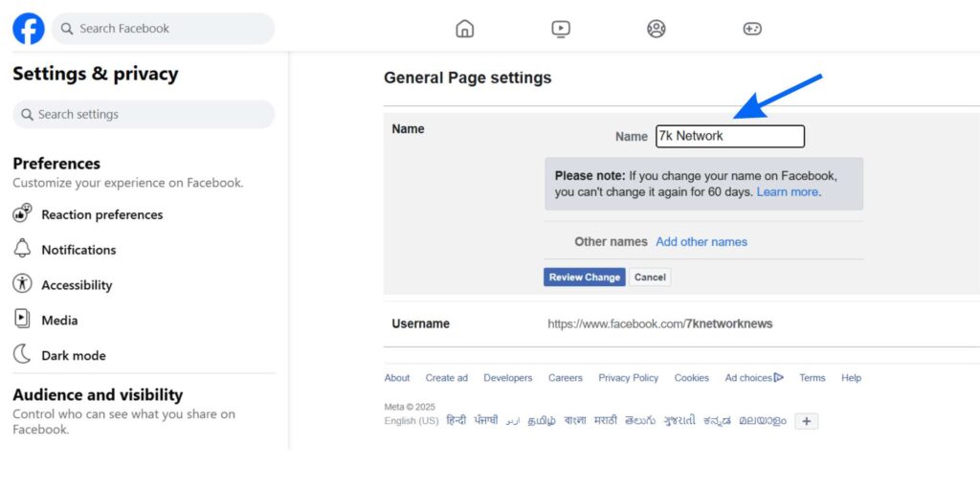Click the Settings & privacy title
This screenshot has width=980, height=490.
pyautogui.click(x=95, y=74)
